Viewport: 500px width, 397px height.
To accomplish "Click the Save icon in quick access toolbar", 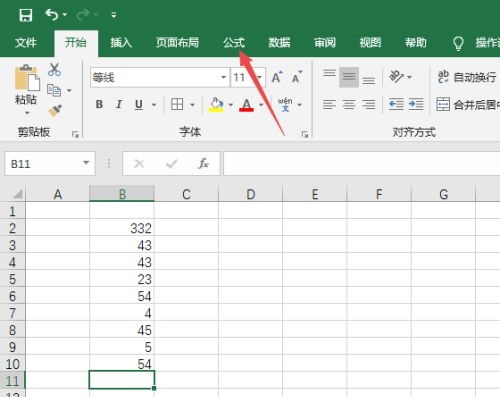I will click(x=26, y=15).
